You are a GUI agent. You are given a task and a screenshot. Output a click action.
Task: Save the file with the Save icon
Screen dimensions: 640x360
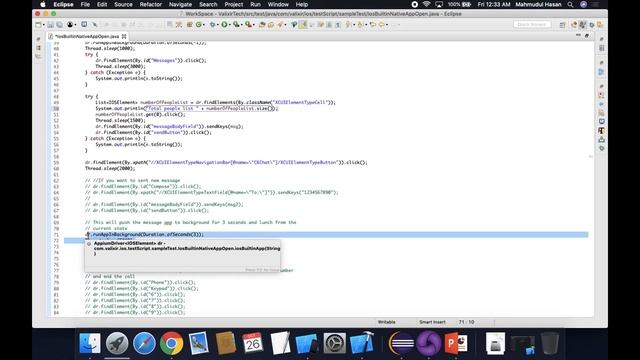click(51, 25)
